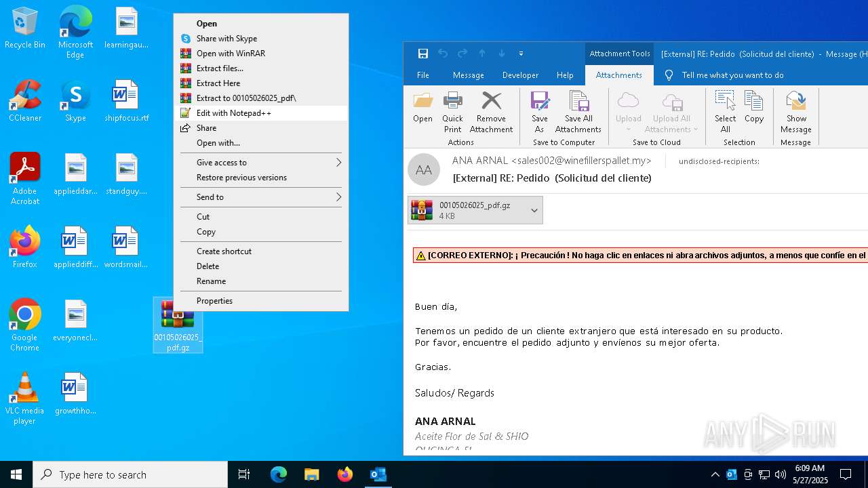Screen dimensions: 868x488
Task: Click the Open attachment ribbon icon
Action: (x=422, y=108)
